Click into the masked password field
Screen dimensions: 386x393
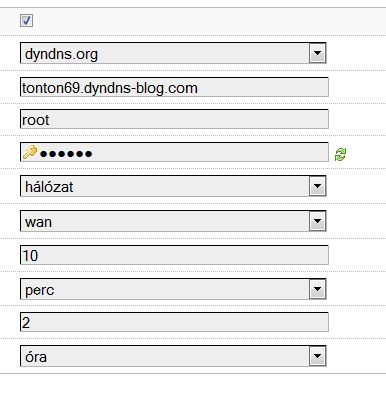174,152
